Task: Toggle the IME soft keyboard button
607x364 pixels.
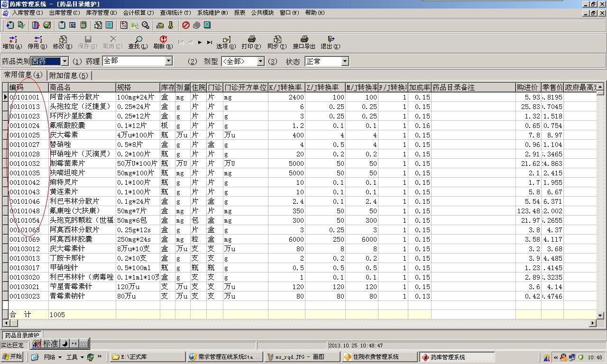Action: point(83,344)
